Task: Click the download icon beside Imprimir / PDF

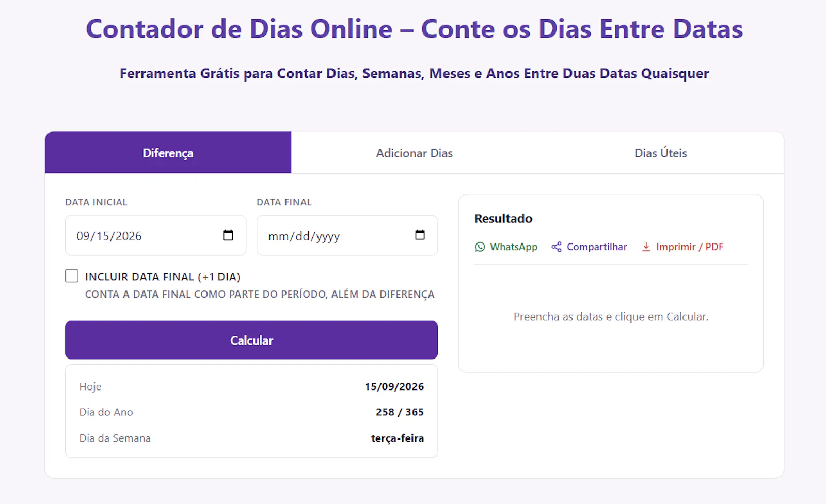Action: [646, 247]
